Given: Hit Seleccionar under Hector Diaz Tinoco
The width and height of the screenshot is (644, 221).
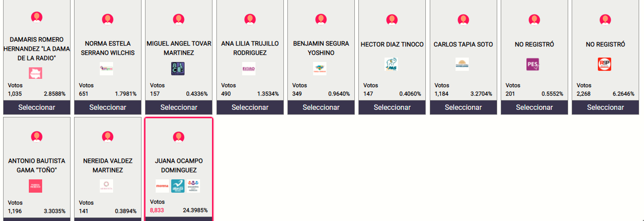Looking at the screenshot, I should 392,107.
